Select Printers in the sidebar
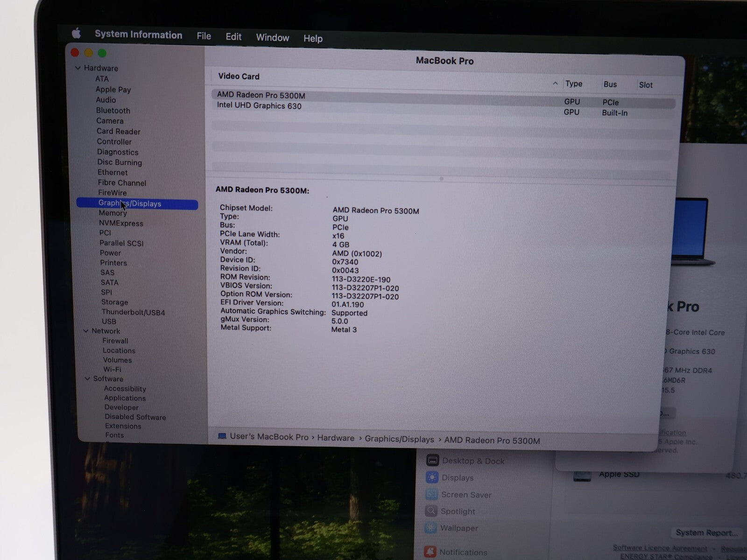 113,263
